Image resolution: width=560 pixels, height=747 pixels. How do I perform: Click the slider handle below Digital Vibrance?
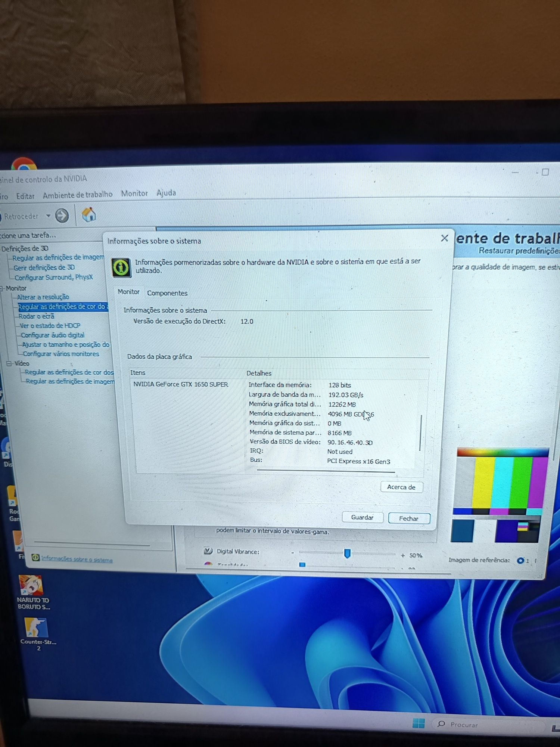pyautogui.click(x=302, y=565)
